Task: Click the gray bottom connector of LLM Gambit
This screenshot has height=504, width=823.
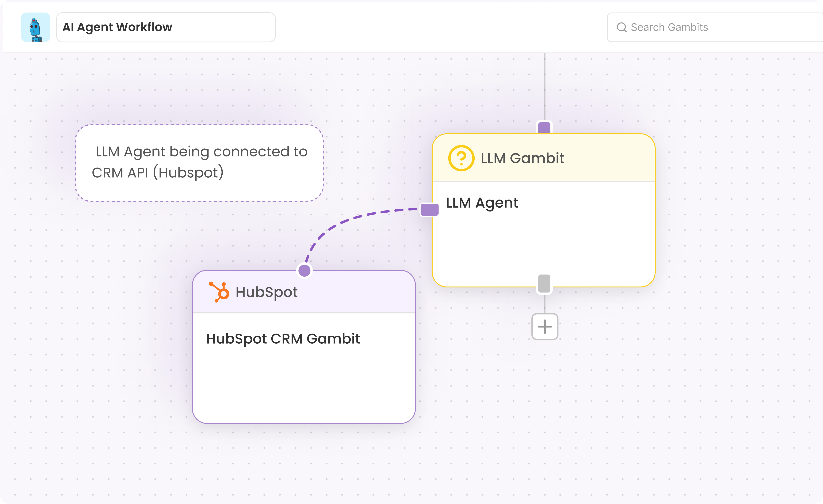Action: pos(544,284)
